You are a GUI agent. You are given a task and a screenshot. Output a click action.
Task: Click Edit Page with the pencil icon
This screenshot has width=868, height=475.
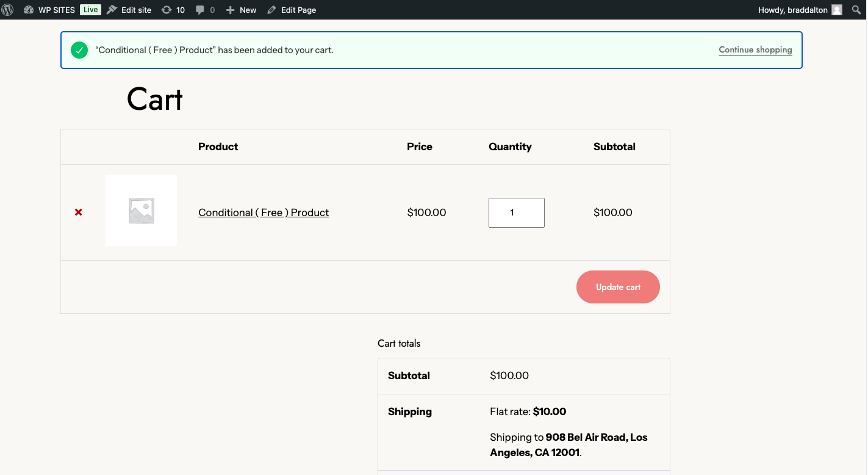coord(292,10)
